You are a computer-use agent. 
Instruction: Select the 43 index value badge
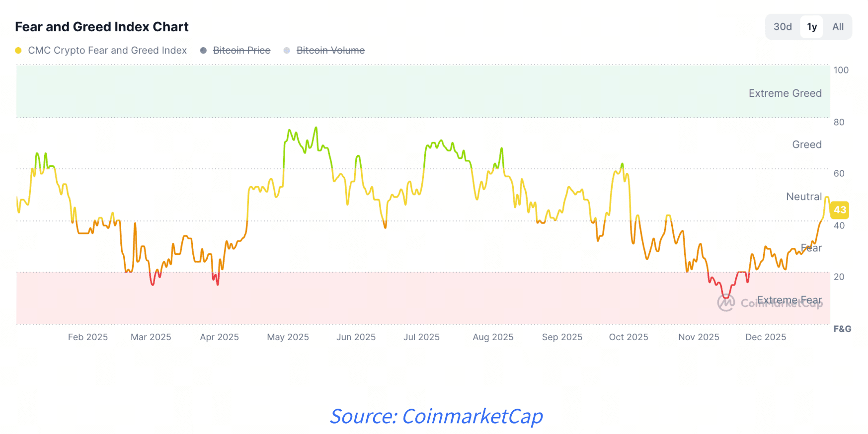coord(840,210)
